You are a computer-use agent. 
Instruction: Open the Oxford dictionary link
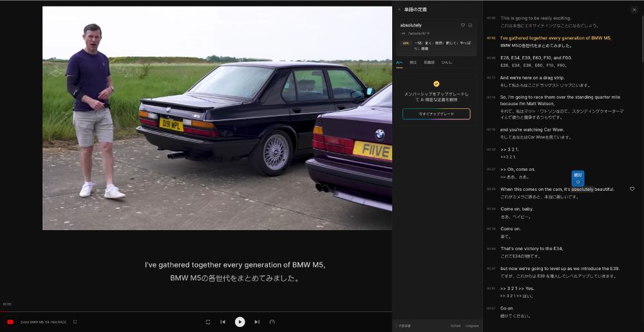[455, 326]
